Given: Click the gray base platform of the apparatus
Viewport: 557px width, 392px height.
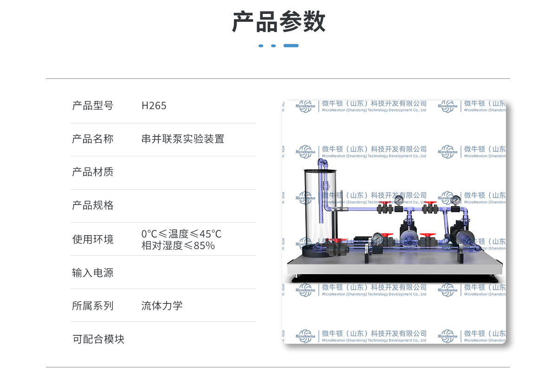Looking at the screenshot, I should pyautogui.click(x=395, y=268).
